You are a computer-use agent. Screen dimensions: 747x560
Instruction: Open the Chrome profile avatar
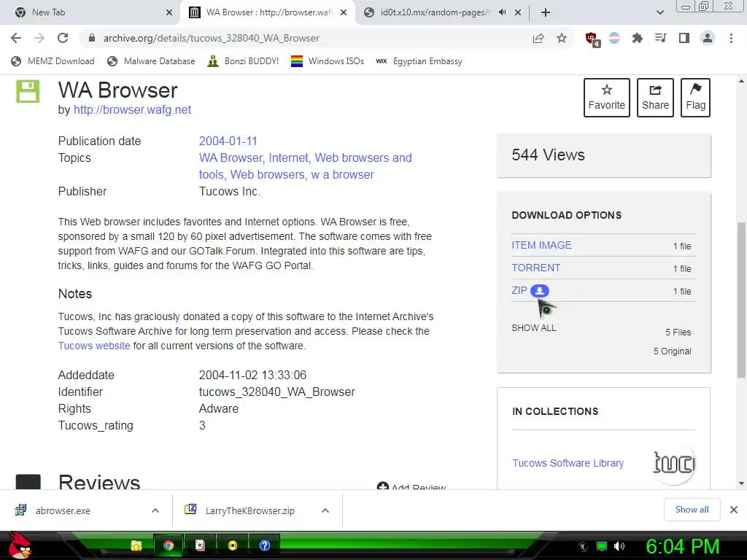point(708,38)
